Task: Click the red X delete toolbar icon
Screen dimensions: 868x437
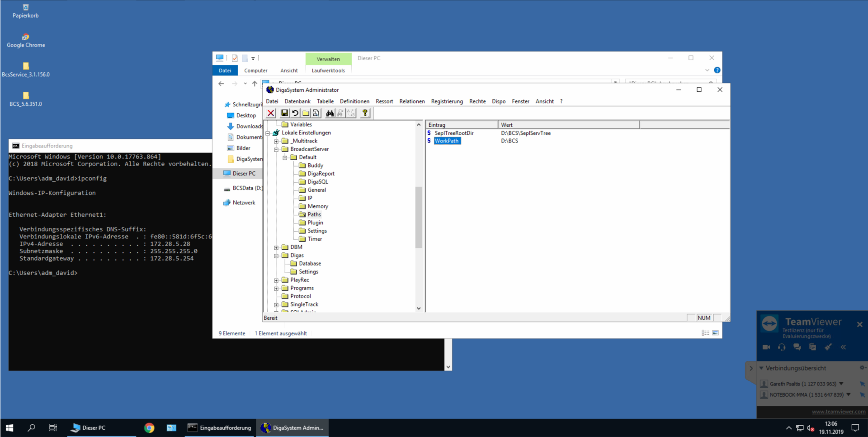Action: point(271,113)
